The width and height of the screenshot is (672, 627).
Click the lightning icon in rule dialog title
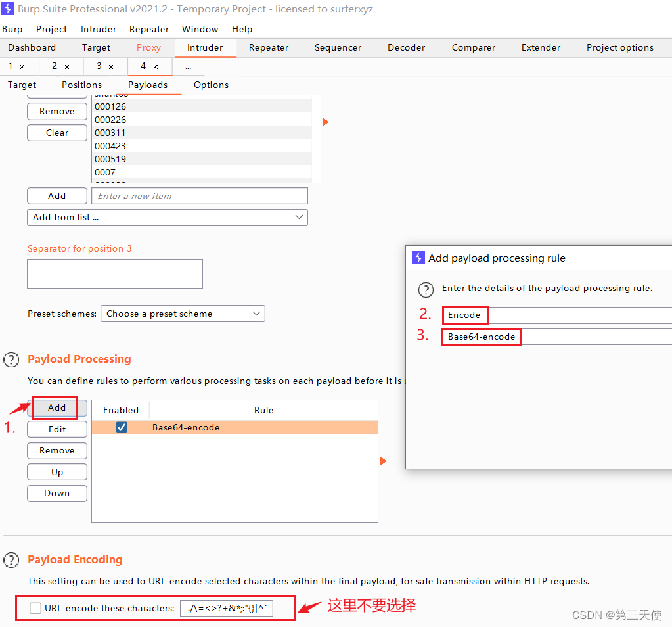click(418, 258)
